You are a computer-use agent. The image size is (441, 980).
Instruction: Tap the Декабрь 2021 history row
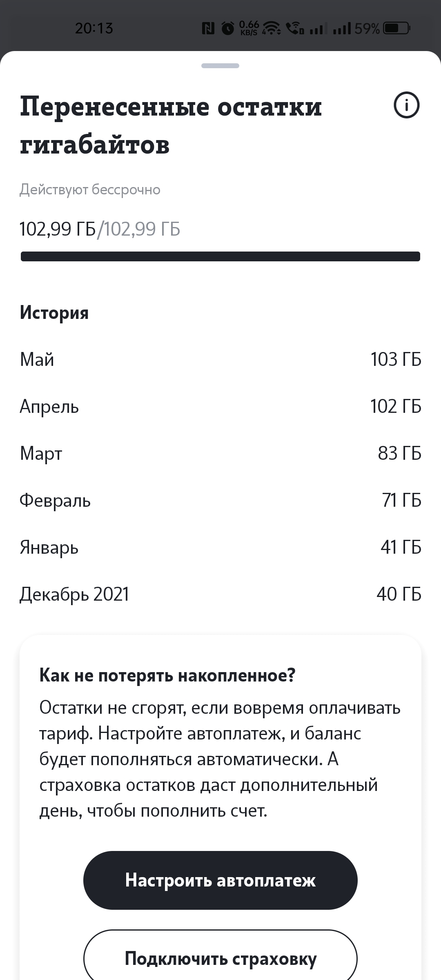[220, 594]
